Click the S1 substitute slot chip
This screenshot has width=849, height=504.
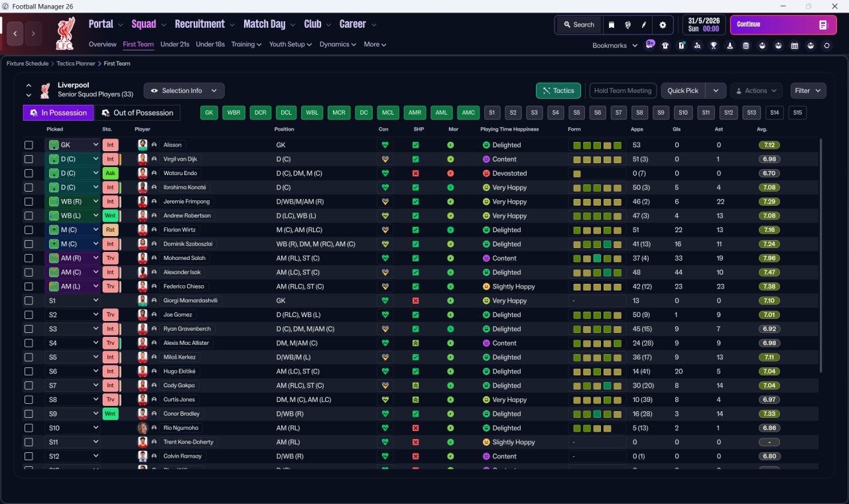click(492, 113)
